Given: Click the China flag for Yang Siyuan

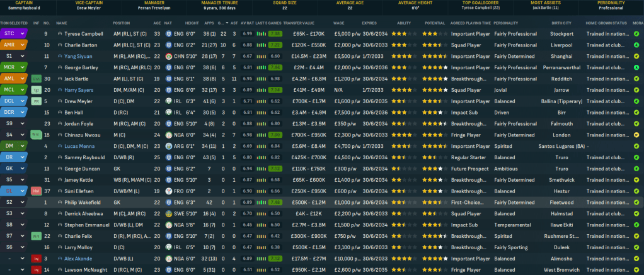Looking at the screenshot, I should click(x=168, y=56).
